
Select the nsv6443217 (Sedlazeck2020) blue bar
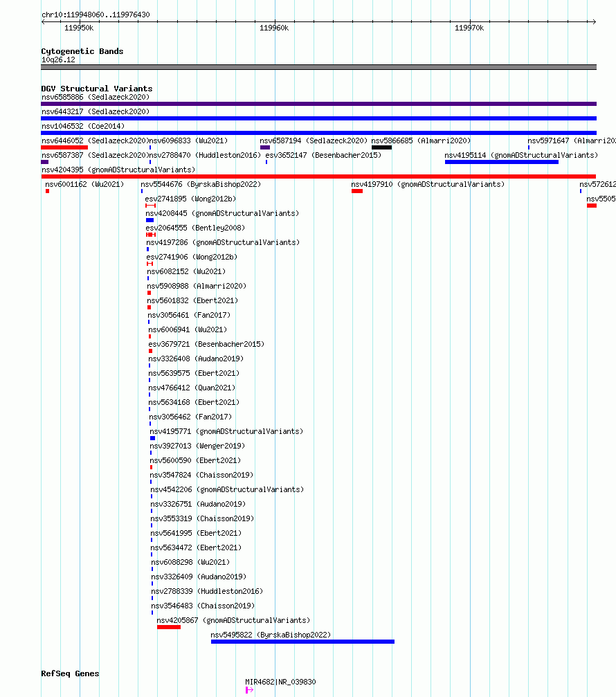tap(318, 118)
